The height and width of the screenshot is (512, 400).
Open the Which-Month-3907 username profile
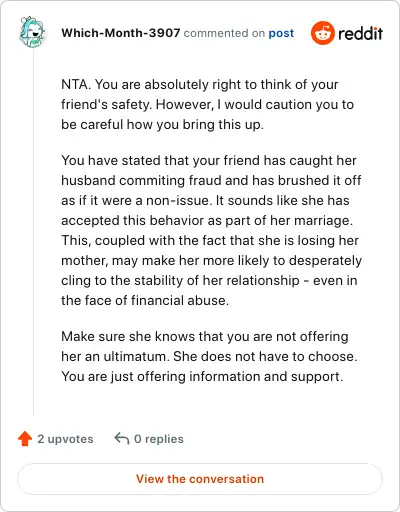coord(121,33)
